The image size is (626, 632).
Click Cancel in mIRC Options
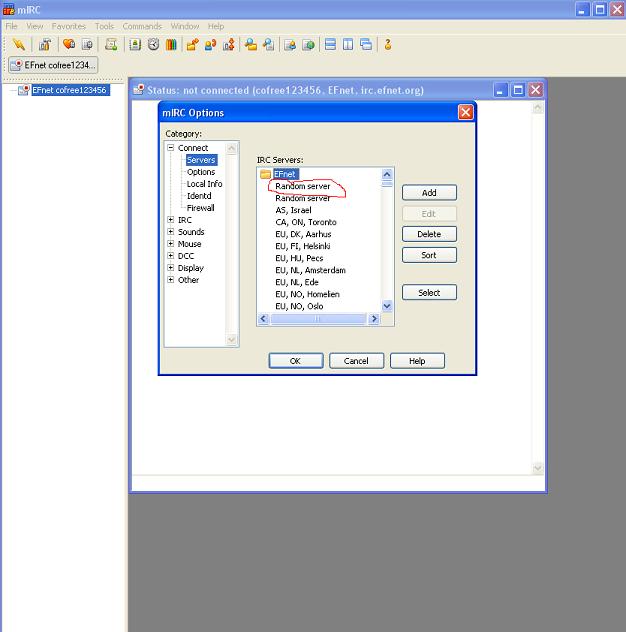click(x=356, y=361)
